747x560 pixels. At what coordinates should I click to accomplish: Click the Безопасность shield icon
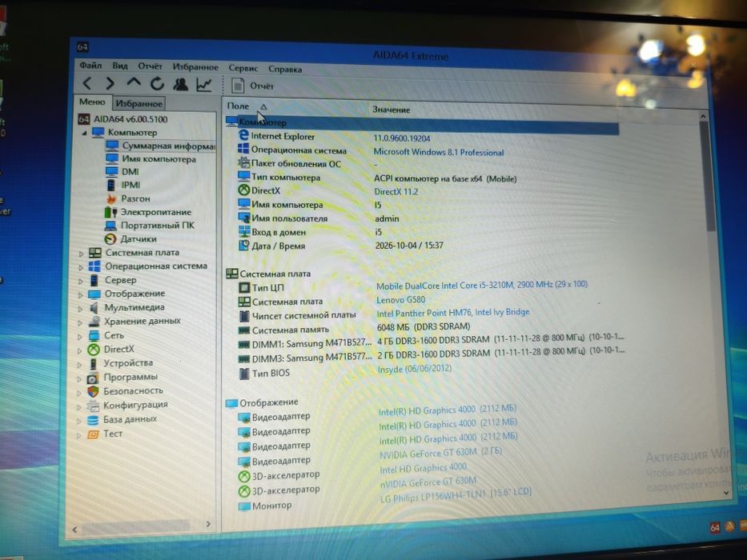93,391
